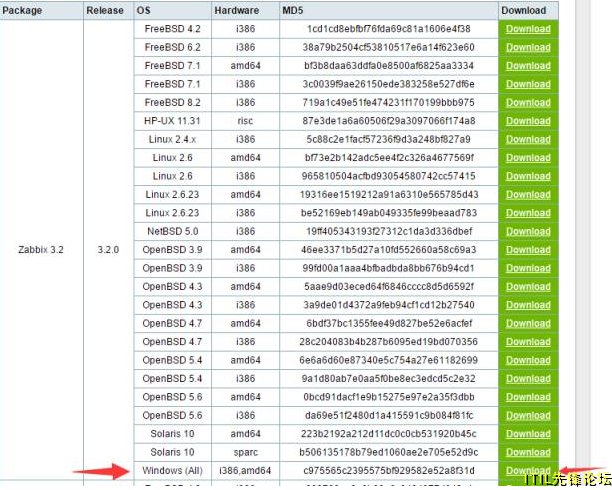This screenshot has width=612, height=490.
Task: Download the OpenBSD 5.4 amd64 agent
Action: coord(528,360)
